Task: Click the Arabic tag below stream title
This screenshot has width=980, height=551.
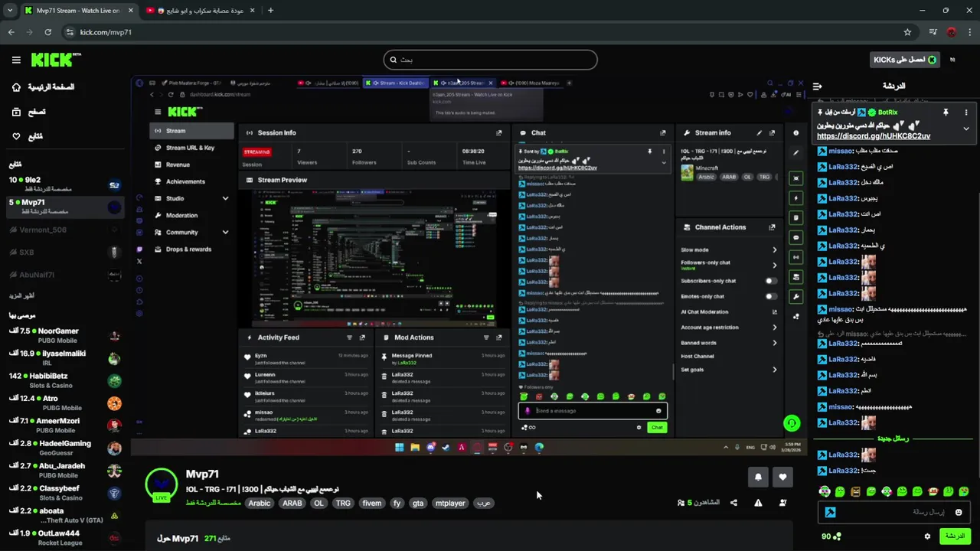Action: click(x=260, y=503)
